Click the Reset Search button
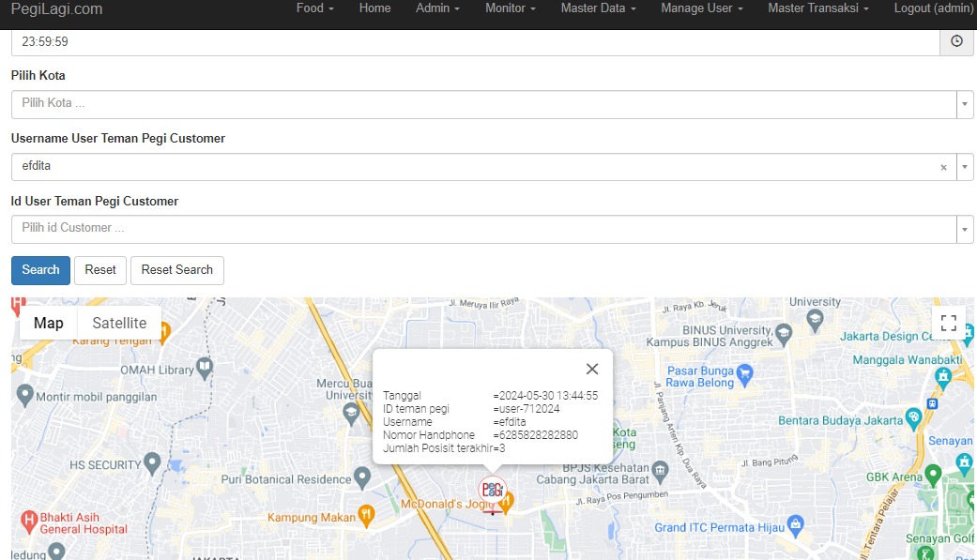977x560 pixels. coord(176,270)
